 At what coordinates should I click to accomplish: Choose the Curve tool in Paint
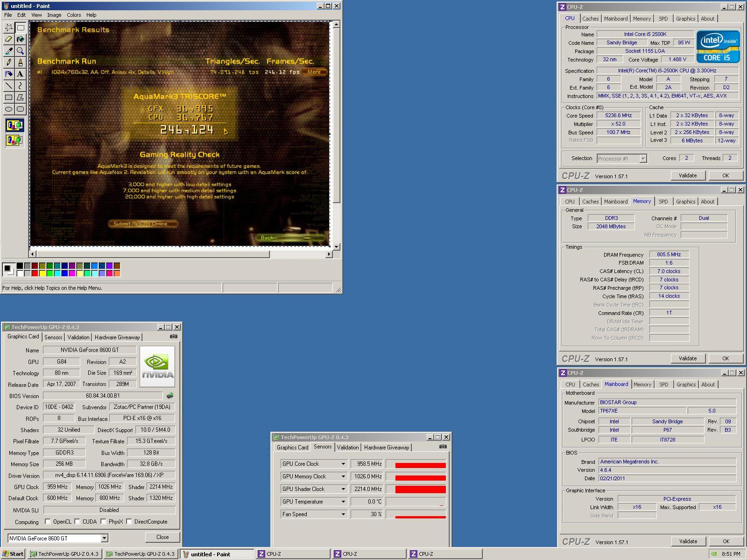20,86
